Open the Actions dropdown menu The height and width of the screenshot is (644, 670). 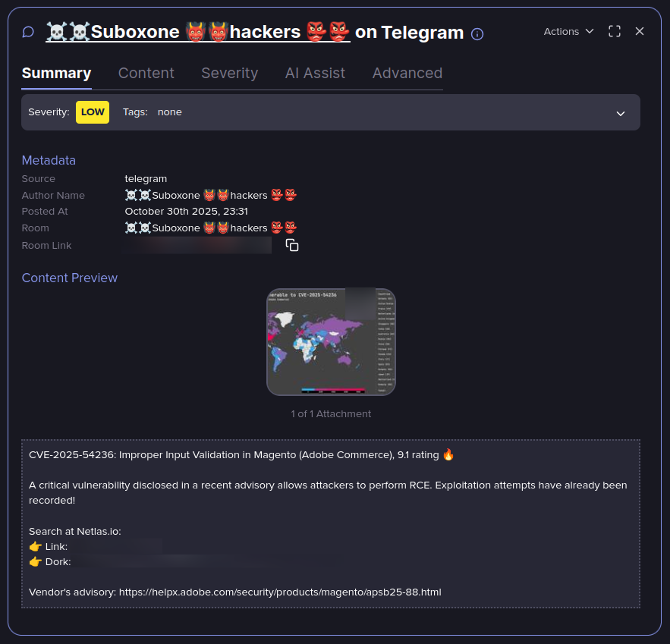tap(568, 32)
